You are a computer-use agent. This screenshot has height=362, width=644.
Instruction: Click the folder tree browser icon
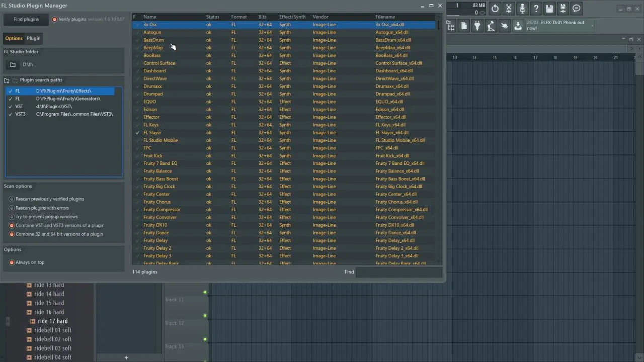450,26
